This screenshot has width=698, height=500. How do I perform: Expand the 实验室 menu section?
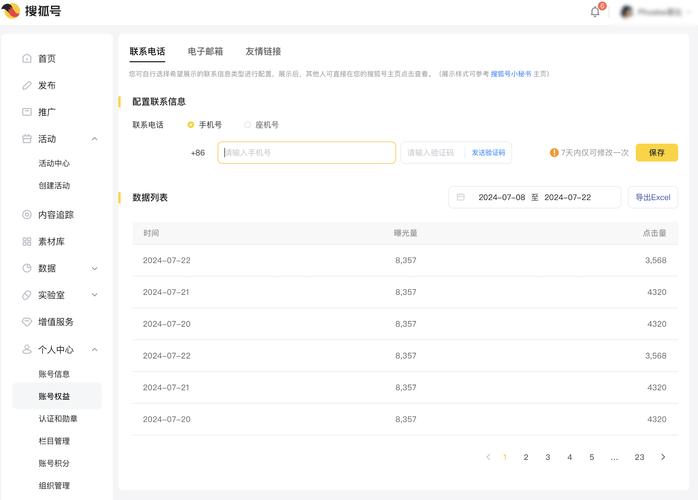coord(94,295)
